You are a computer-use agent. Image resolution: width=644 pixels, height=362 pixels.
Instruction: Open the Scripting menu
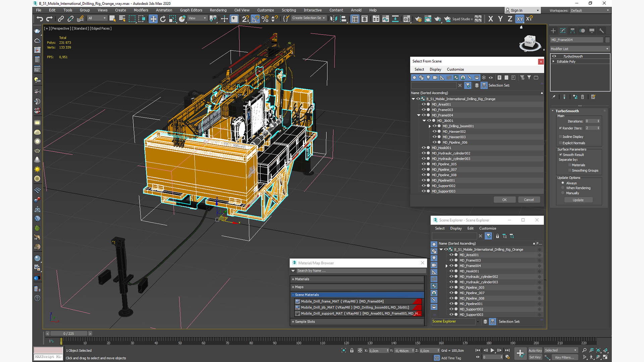pos(288,10)
